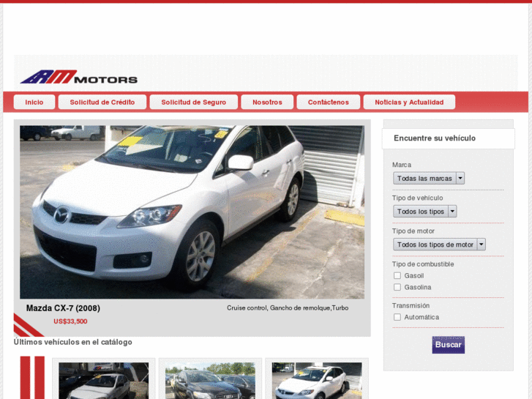Click the Encuentre su vehículo heading
532x399 pixels.
[435, 138]
